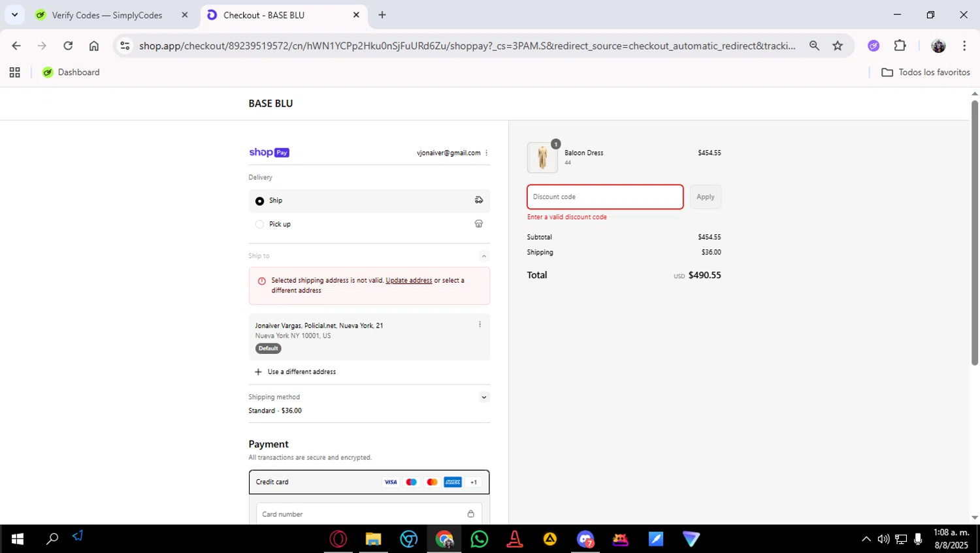Image resolution: width=980 pixels, height=553 pixels.
Task: Click the address bar URL
Action: [467, 46]
